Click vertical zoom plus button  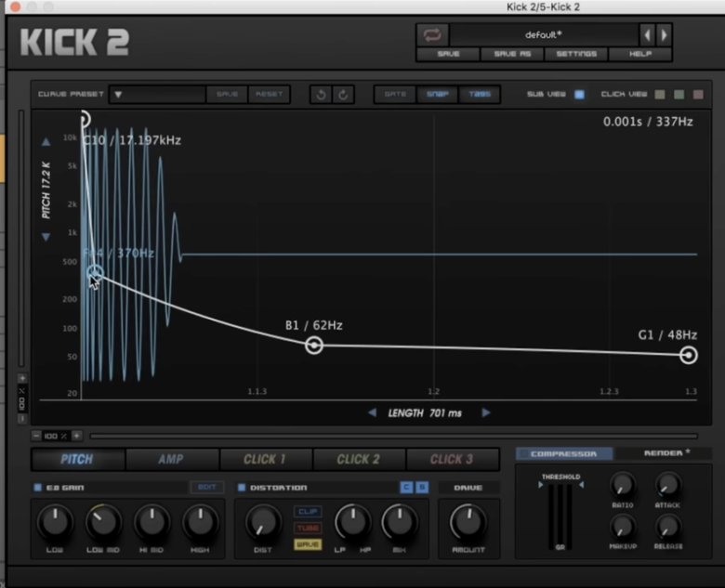[21, 378]
